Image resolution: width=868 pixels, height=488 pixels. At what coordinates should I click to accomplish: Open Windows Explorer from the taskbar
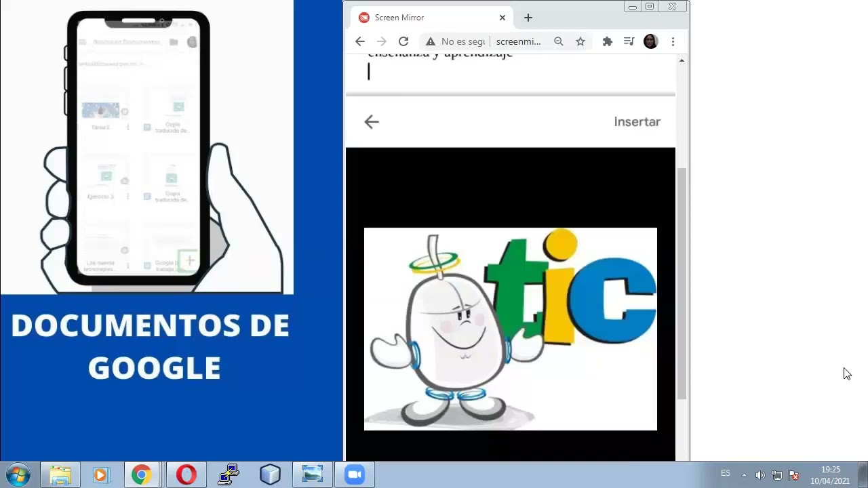[60, 474]
